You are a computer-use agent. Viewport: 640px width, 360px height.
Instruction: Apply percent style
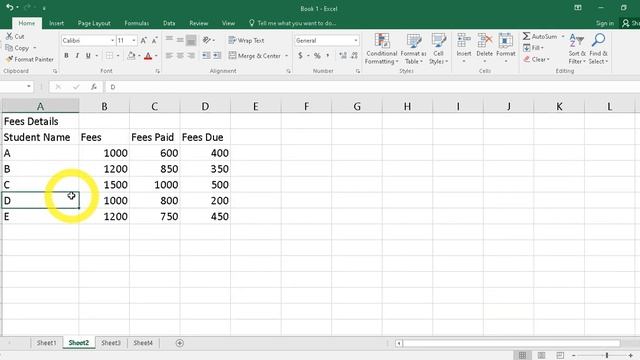pos(317,56)
